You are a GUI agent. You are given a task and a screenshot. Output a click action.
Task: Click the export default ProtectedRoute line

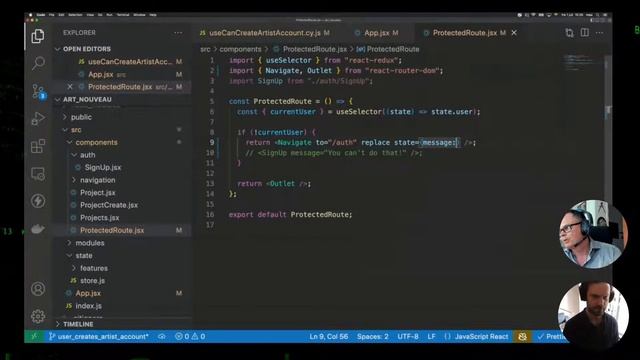pyautogui.click(x=290, y=215)
